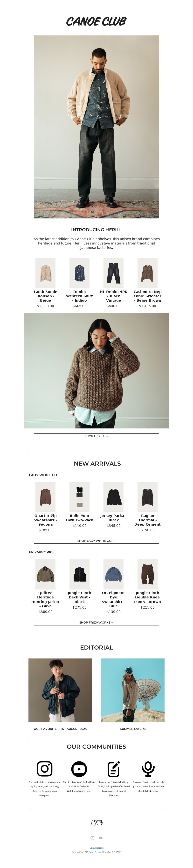Follow the Unsubscribe link
Image resolution: width=193 pixels, height=868 pixels.
[x=96, y=848]
